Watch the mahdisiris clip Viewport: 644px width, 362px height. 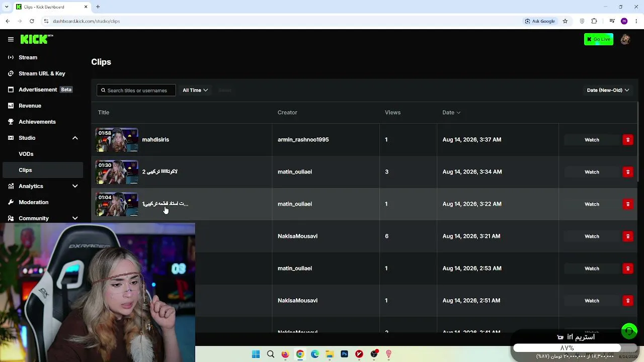click(592, 140)
